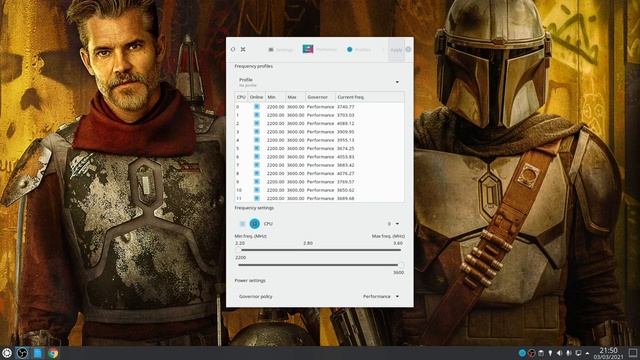Toggle Online checkbox for CPU 8
Image resolution: width=640 pixels, height=360 pixels.
tap(257, 173)
